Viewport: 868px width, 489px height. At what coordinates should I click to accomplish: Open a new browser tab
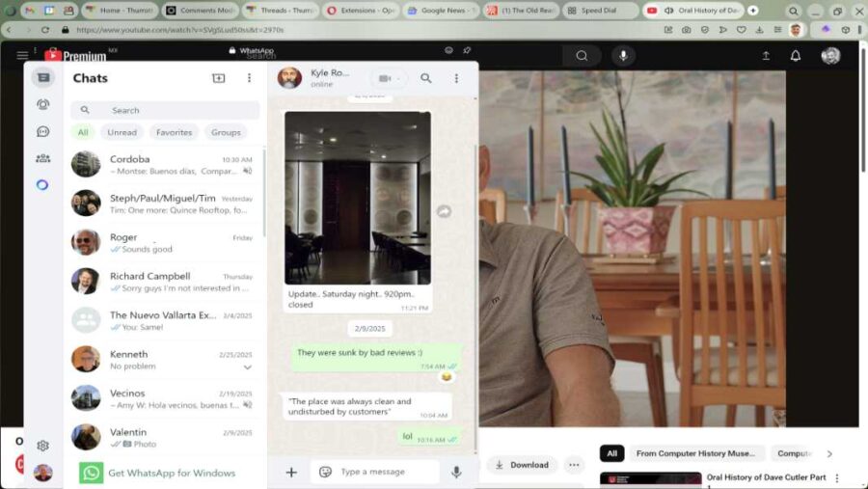coord(753,11)
